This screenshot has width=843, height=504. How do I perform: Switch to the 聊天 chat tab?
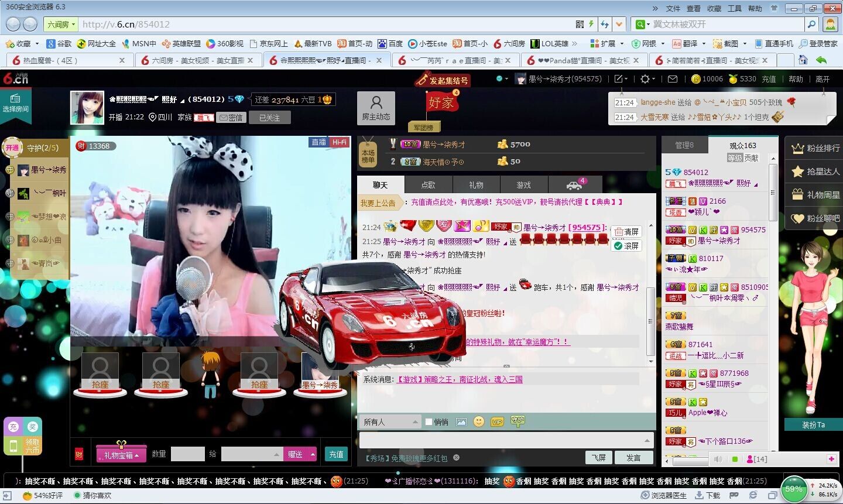(x=381, y=184)
